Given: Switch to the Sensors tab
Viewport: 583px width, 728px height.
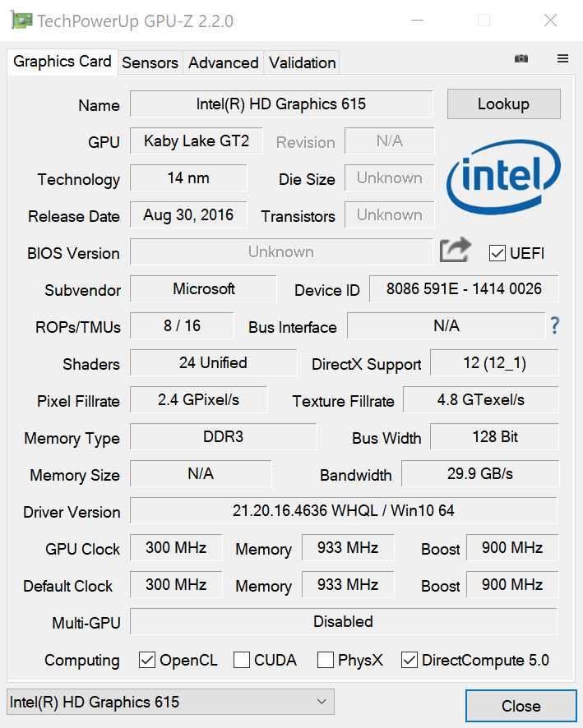Looking at the screenshot, I should (150, 62).
